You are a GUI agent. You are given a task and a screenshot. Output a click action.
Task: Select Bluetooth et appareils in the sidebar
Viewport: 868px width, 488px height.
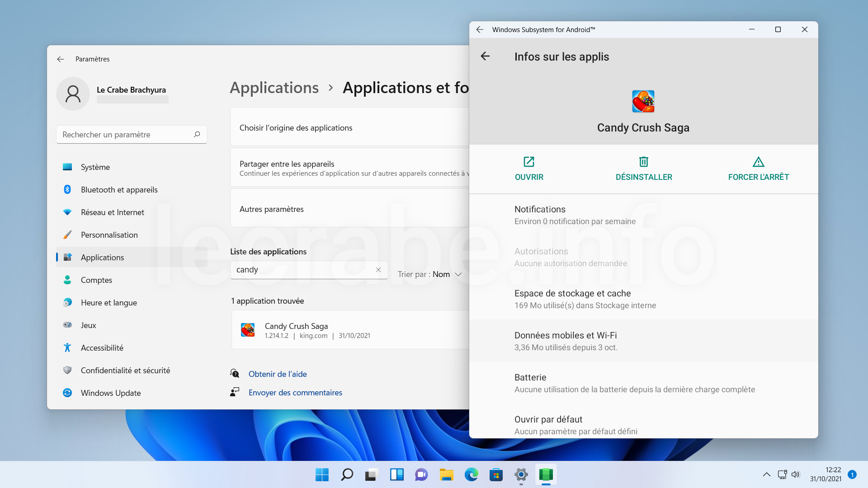point(132,190)
